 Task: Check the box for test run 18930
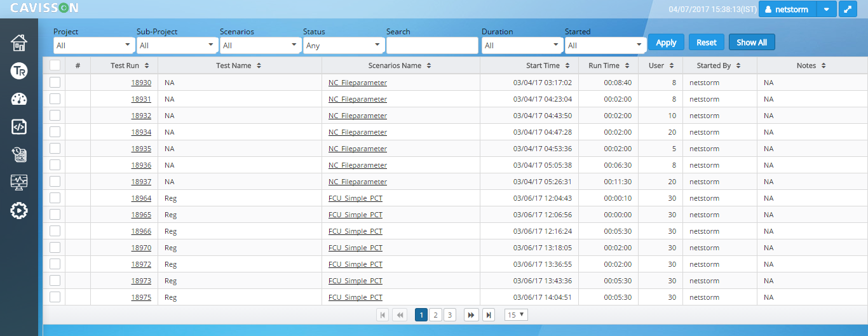(x=55, y=83)
